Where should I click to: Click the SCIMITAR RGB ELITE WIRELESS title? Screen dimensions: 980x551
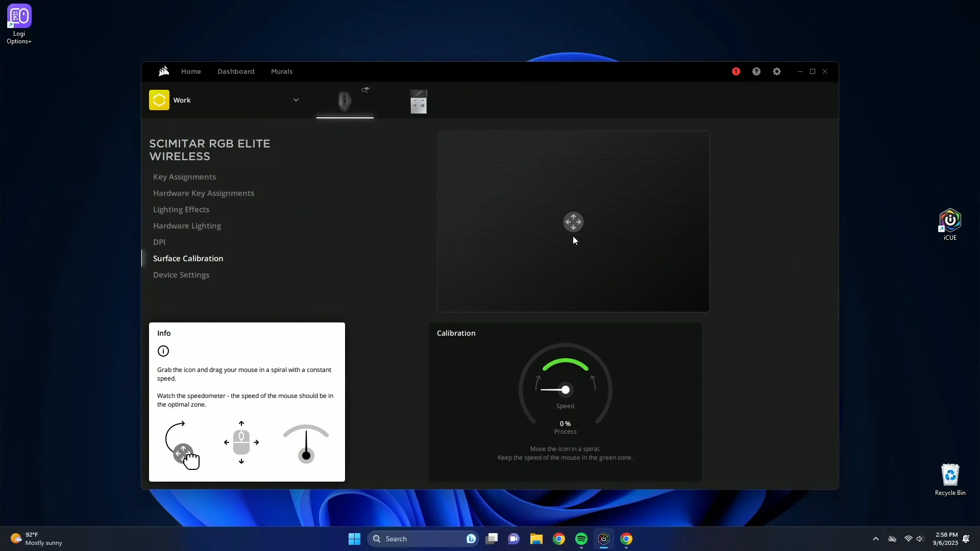coord(210,150)
